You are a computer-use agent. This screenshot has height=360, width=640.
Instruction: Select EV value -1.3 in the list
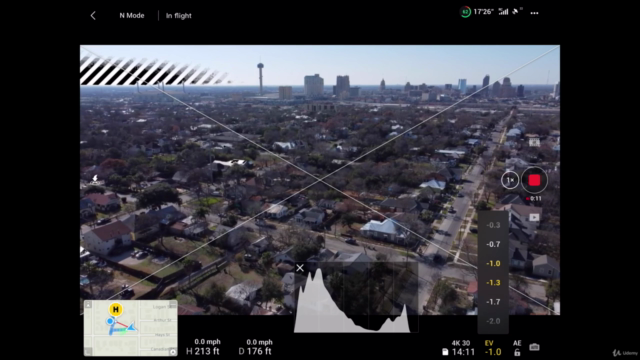(493, 282)
